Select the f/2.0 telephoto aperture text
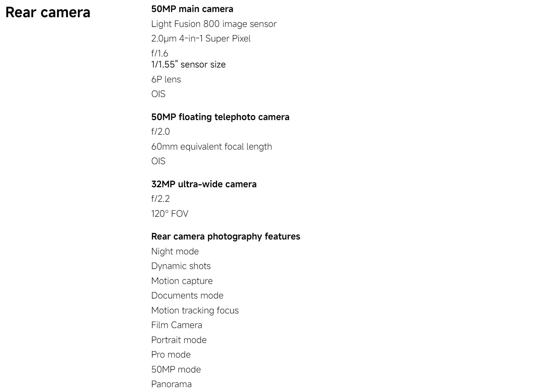Viewport: 554px width, 392px height. (161, 132)
